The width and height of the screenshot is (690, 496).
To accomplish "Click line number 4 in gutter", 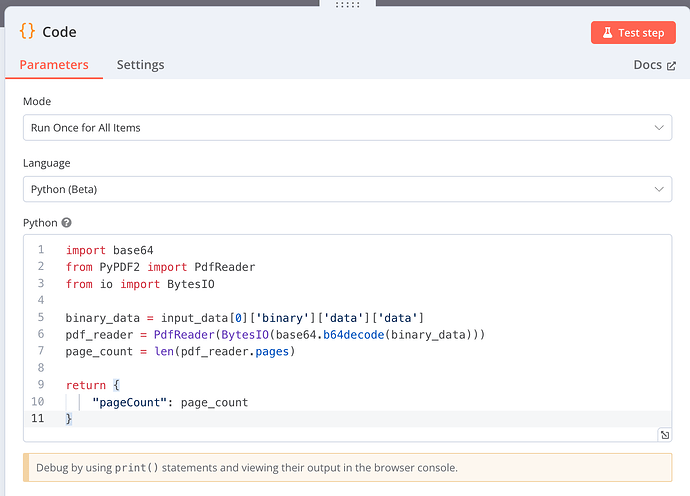I will click(40, 300).
